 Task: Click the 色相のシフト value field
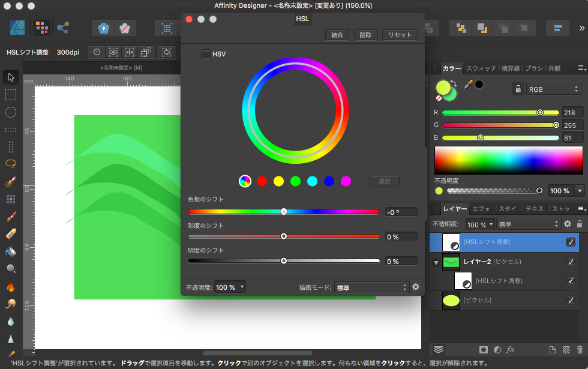coord(401,212)
